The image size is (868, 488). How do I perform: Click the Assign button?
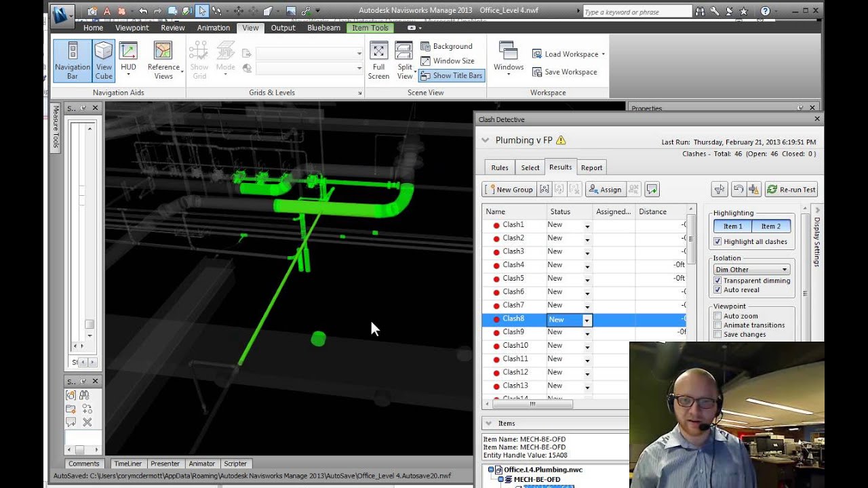pyautogui.click(x=604, y=190)
